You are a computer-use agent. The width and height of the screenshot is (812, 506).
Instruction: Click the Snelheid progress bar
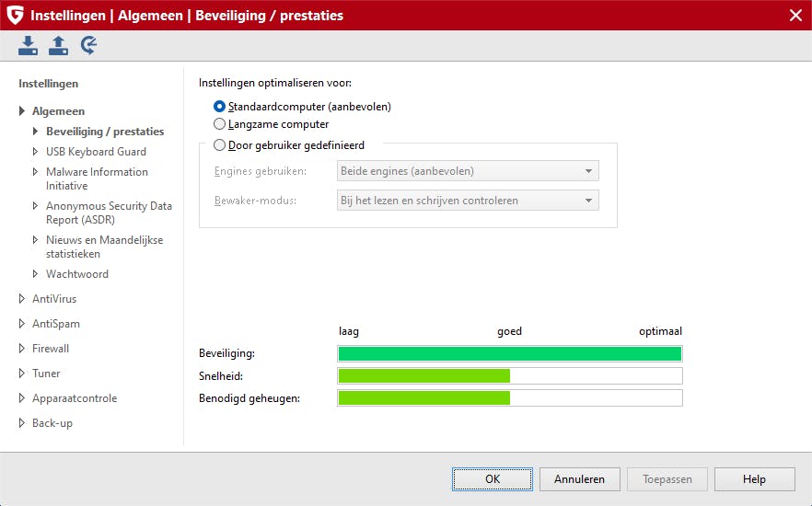pos(510,376)
